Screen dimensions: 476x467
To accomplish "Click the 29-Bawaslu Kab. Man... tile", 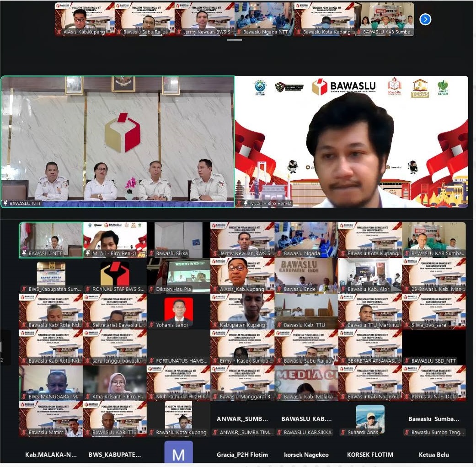I will pyautogui.click(x=434, y=276).
